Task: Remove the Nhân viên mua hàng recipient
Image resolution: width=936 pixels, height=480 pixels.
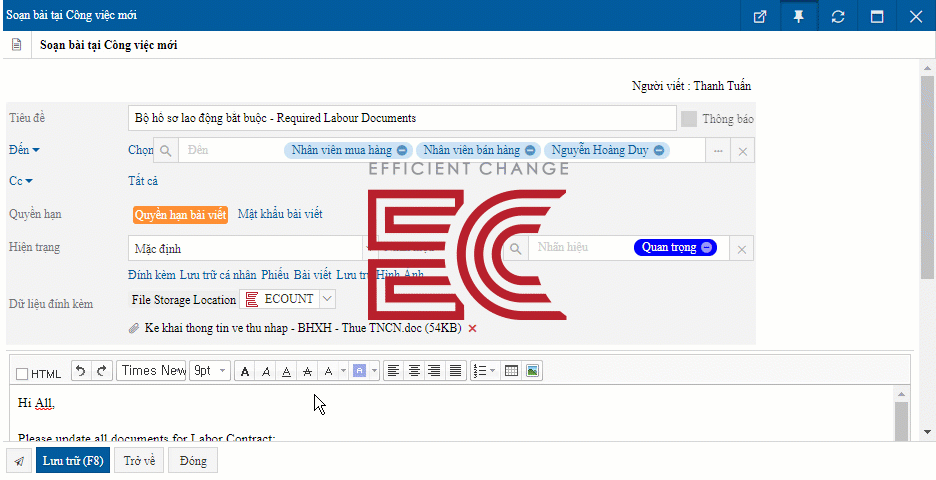Action: tap(402, 150)
